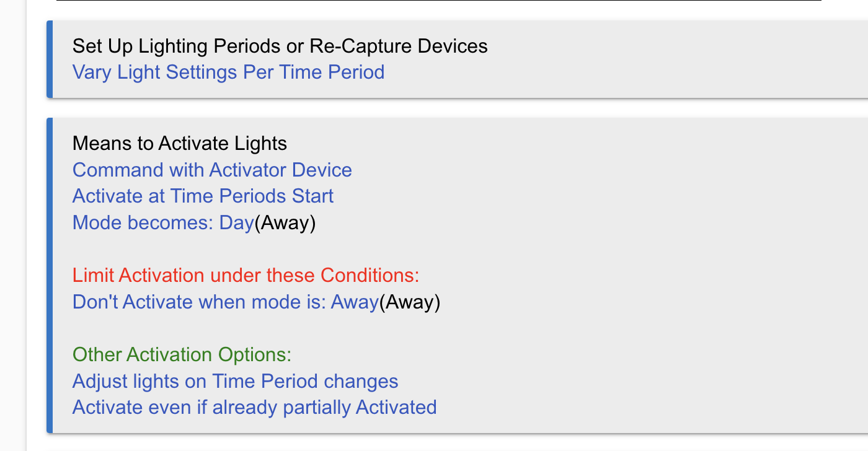Click the black (Away) text after Mode becomes: Day
This screenshot has width=868, height=451.
285,222
